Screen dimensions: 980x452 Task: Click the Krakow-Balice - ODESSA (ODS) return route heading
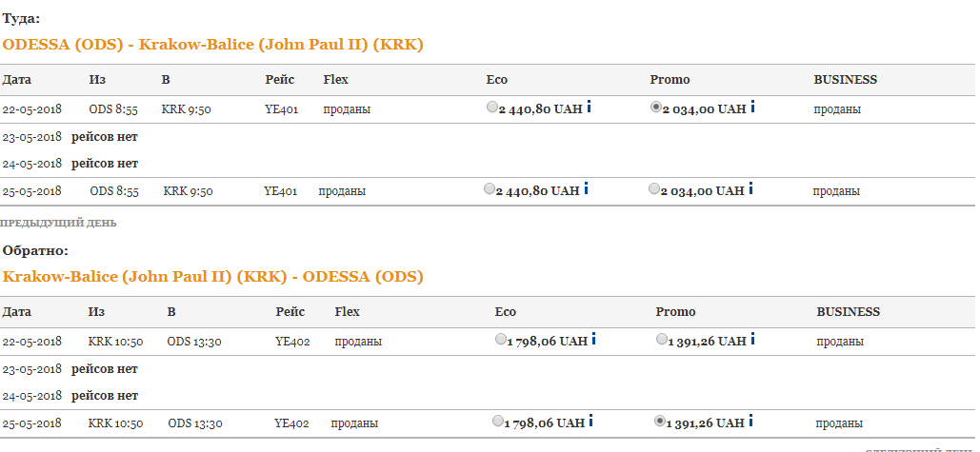[x=212, y=276]
